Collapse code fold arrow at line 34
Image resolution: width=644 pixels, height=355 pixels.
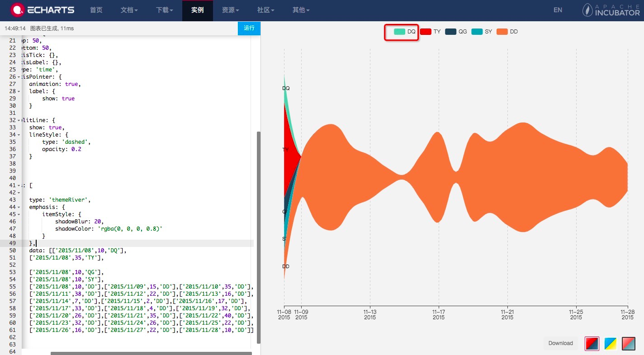click(x=19, y=135)
